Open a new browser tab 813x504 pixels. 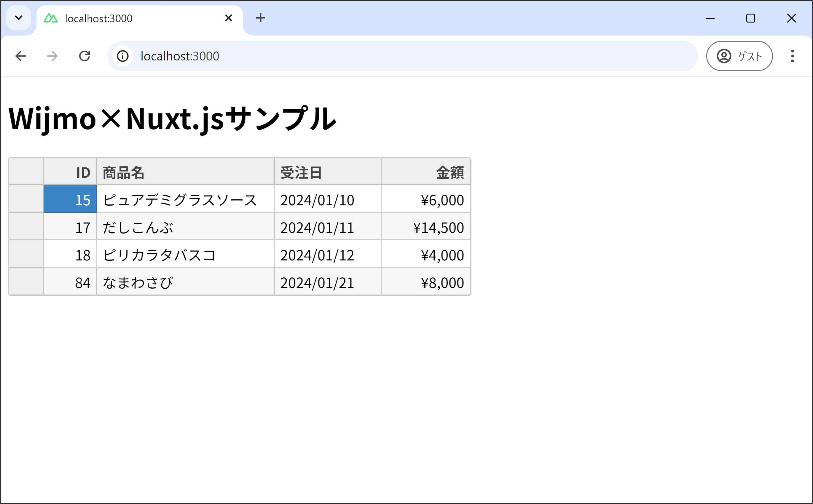click(260, 18)
